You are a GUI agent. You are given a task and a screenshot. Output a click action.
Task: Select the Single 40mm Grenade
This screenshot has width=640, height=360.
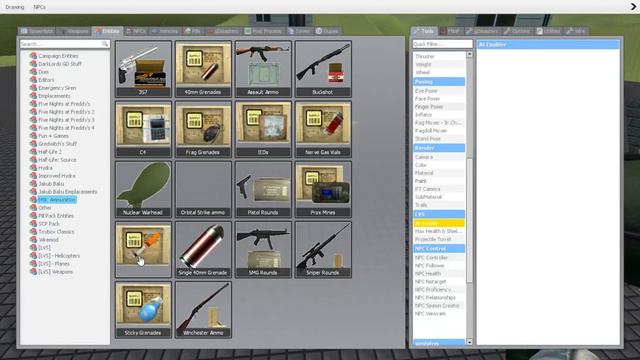pos(203,249)
